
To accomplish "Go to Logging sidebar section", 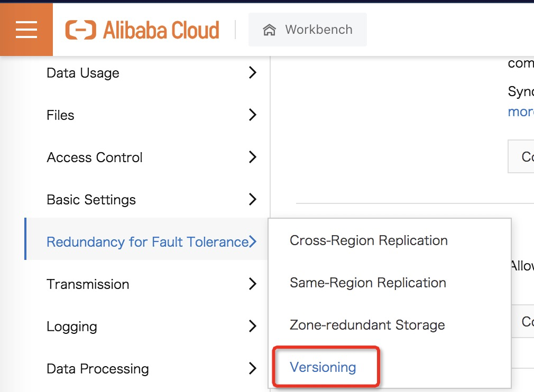I will point(72,326).
